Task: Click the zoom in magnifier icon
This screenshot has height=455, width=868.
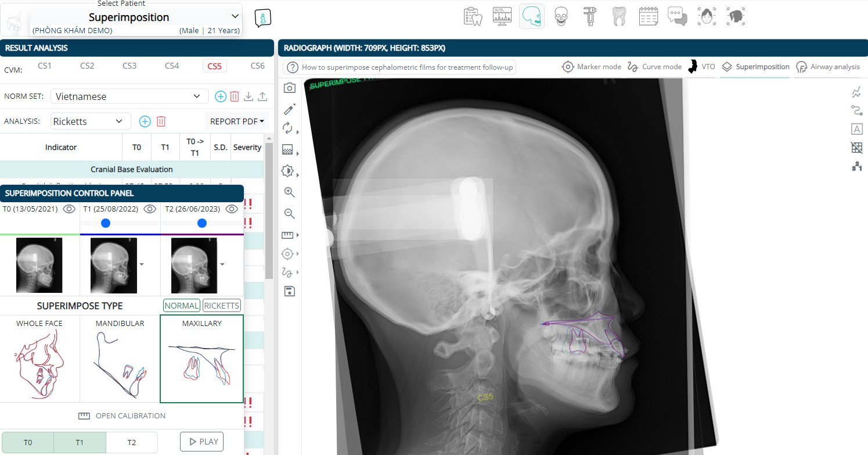Action: click(x=289, y=192)
